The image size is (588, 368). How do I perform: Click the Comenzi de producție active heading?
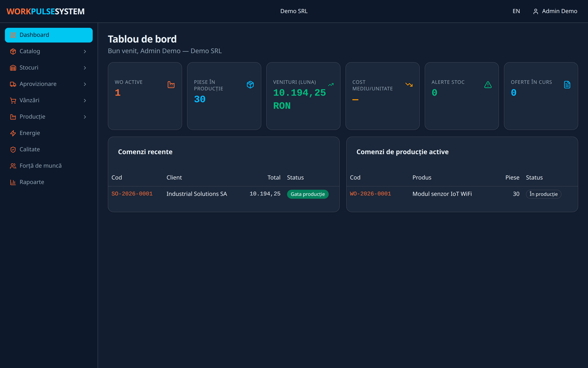point(402,152)
